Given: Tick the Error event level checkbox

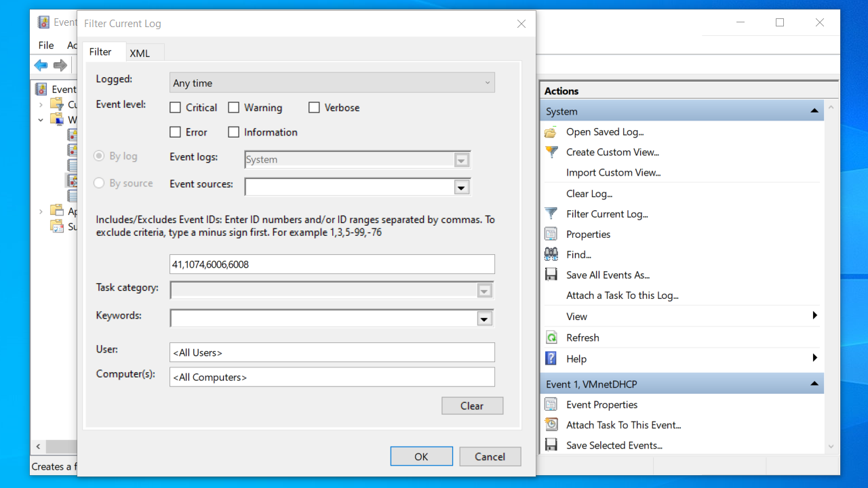Looking at the screenshot, I should pos(176,132).
